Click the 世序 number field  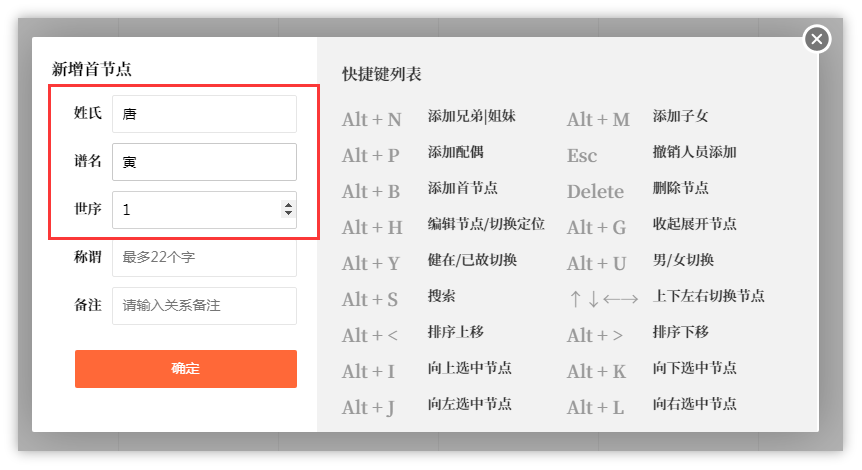coord(205,209)
